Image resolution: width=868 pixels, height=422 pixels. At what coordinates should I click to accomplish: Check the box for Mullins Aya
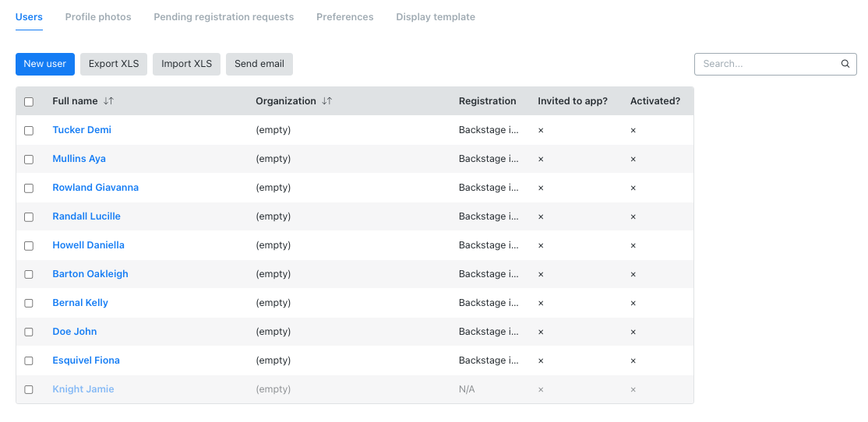29,160
